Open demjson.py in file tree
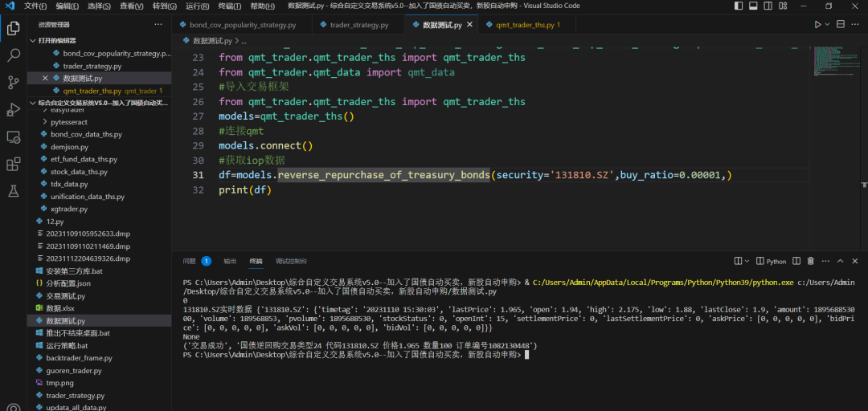 [69, 147]
